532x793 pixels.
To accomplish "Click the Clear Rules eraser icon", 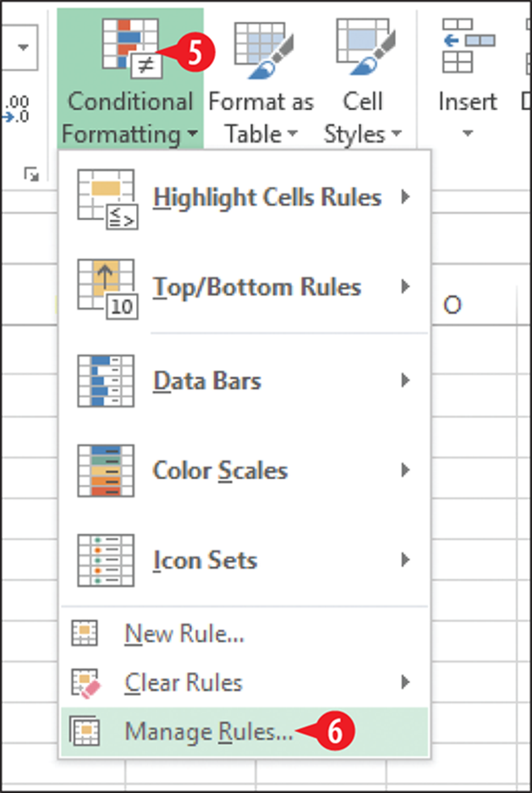I will click(x=86, y=682).
